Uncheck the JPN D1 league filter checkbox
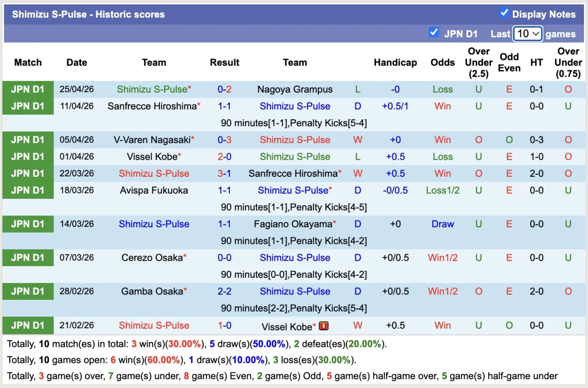This screenshot has width=588, height=388. [x=434, y=33]
